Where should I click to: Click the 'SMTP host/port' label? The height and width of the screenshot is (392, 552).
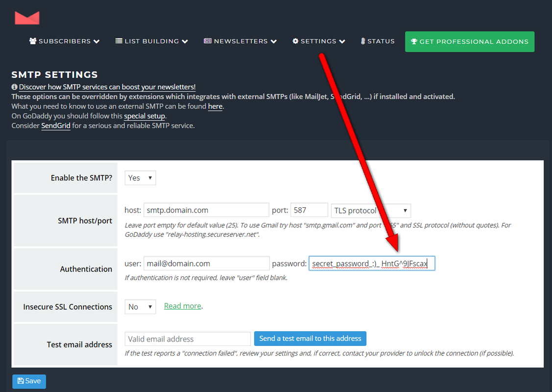tap(85, 221)
